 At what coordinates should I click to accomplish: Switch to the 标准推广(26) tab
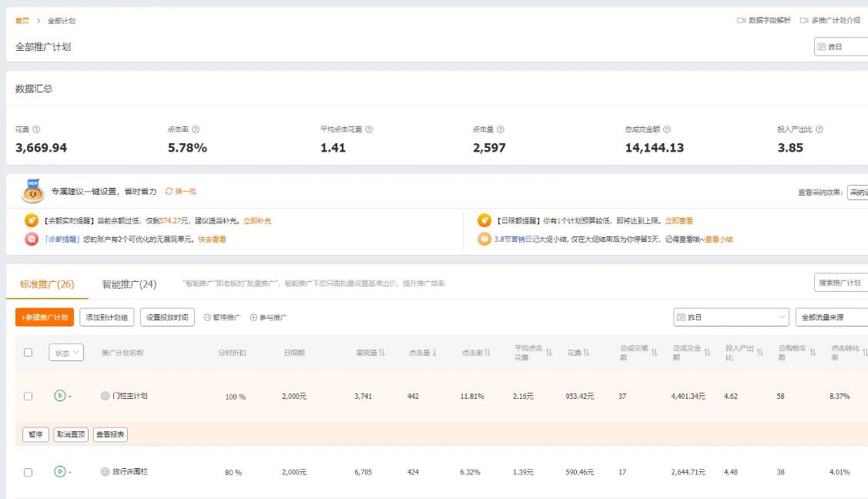pyautogui.click(x=47, y=284)
